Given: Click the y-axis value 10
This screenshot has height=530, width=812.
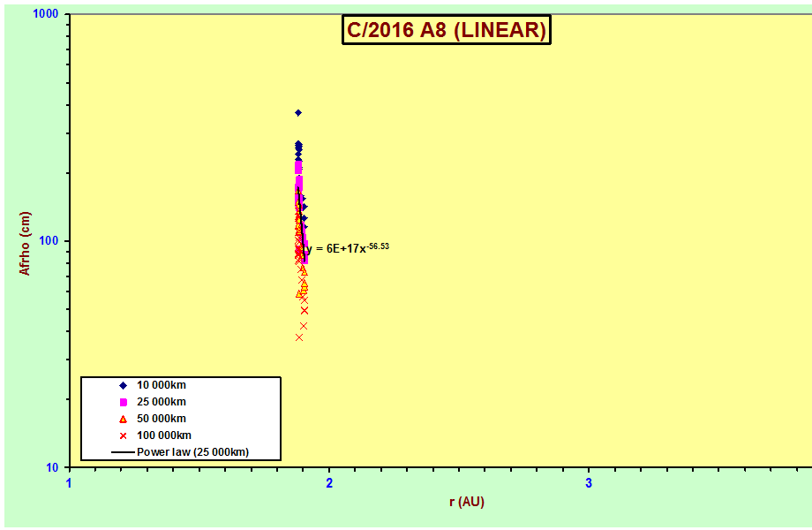Looking at the screenshot, I should [52, 467].
